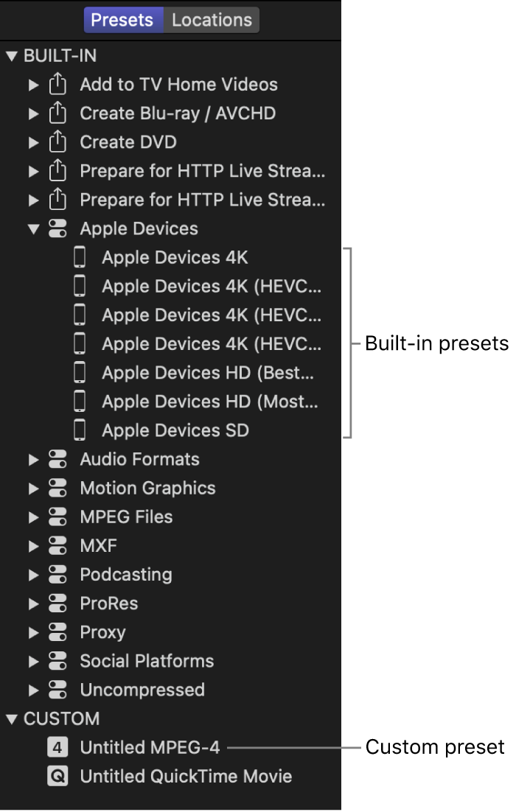Click the share icon next to Create DVD
516x812 pixels.
tap(58, 142)
